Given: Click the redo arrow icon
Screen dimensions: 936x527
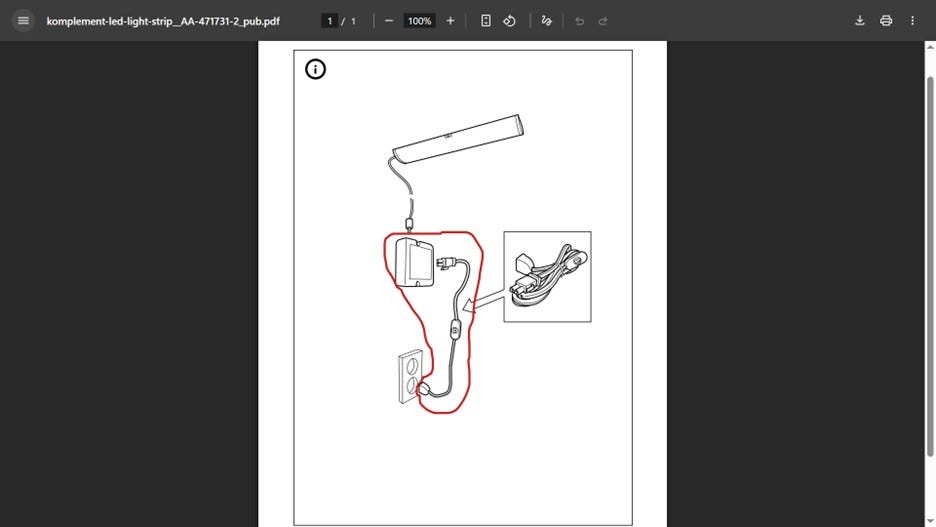Looking at the screenshot, I should [x=603, y=21].
